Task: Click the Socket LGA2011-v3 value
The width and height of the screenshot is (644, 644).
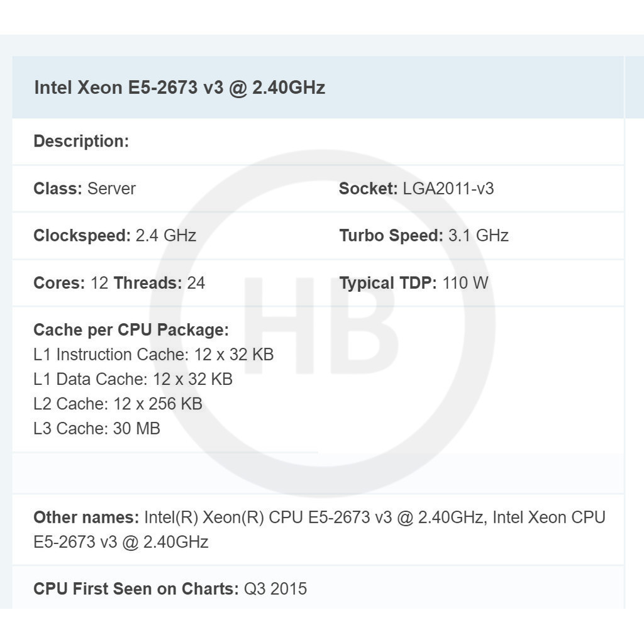Action: (x=448, y=189)
